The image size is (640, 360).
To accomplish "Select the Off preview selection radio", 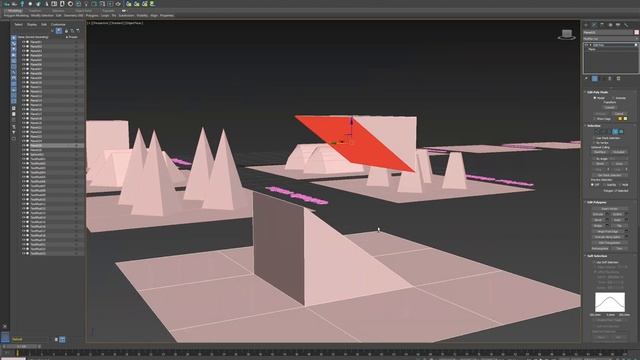I will tap(593, 185).
